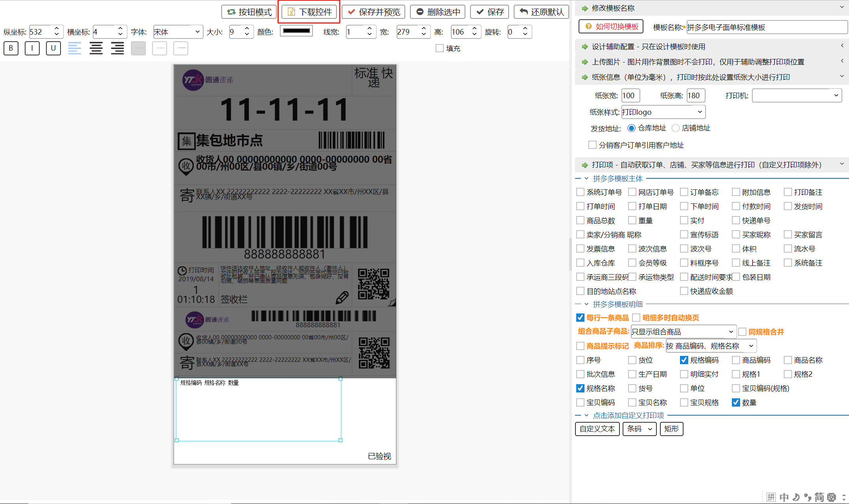Click the 保存并预览 toolbar button

click(373, 12)
